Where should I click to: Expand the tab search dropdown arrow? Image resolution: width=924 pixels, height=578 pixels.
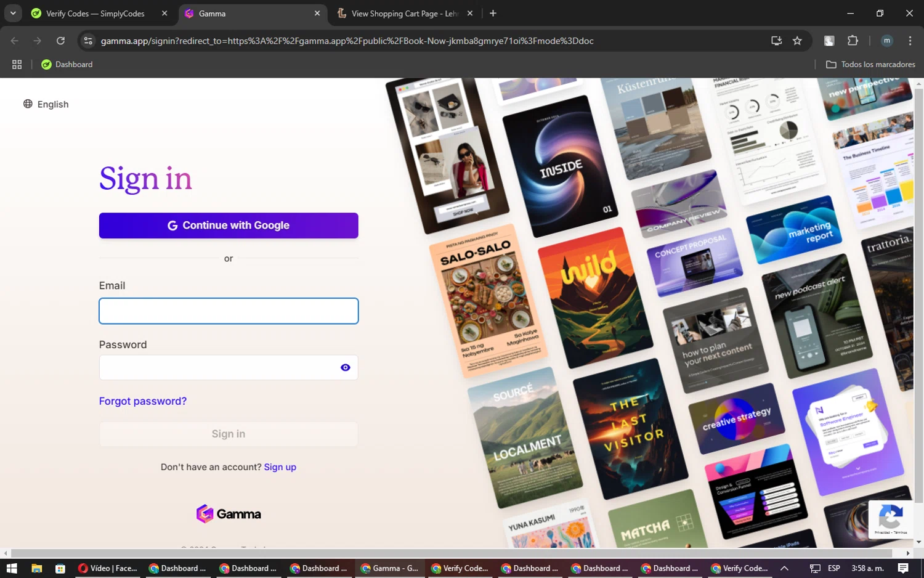point(13,13)
